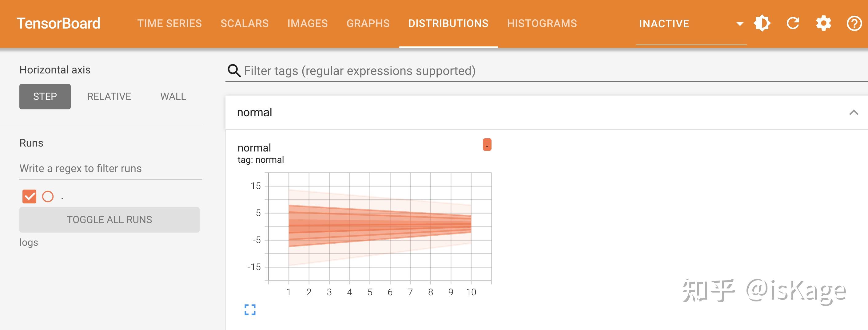Click the SCALARS navigation link
This screenshot has height=330, width=868.
244,23
